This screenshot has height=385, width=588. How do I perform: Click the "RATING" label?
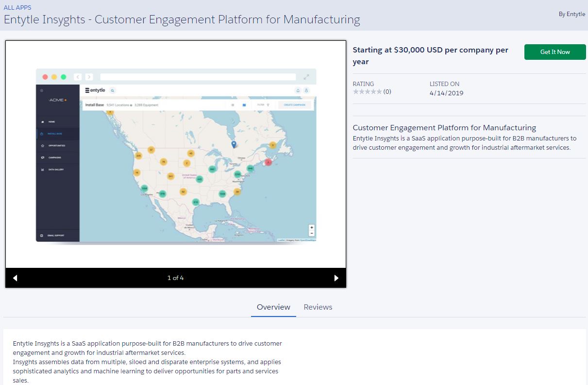point(364,84)
